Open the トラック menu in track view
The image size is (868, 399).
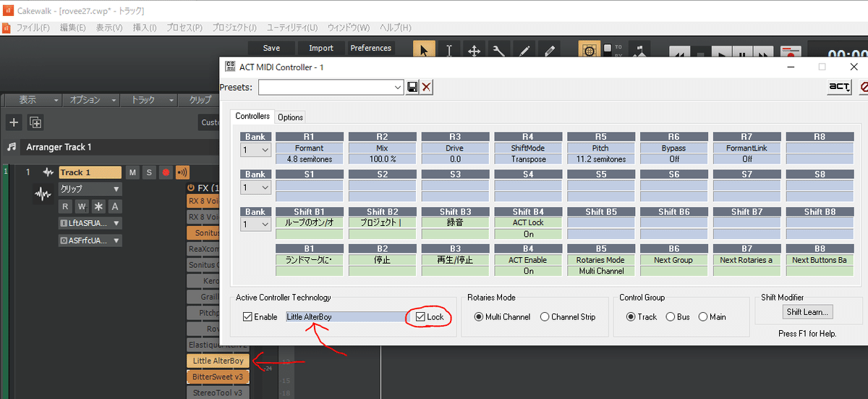[149, 100]
